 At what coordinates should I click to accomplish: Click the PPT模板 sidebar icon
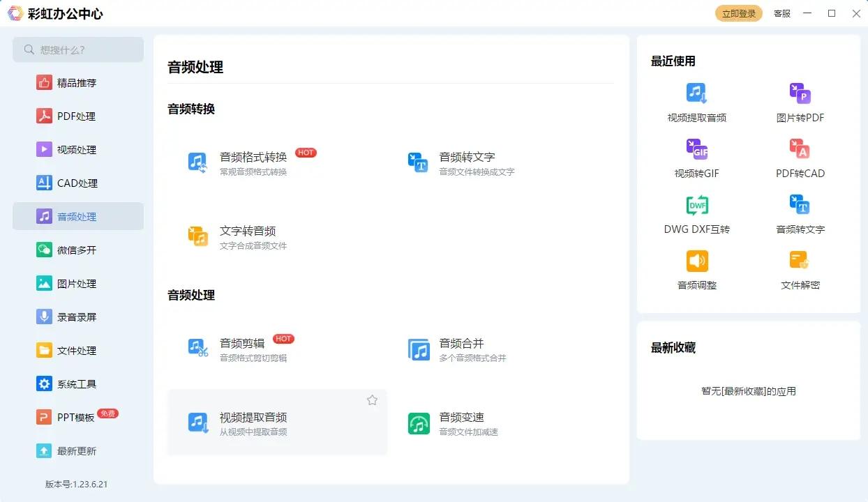tap(45, 418)
